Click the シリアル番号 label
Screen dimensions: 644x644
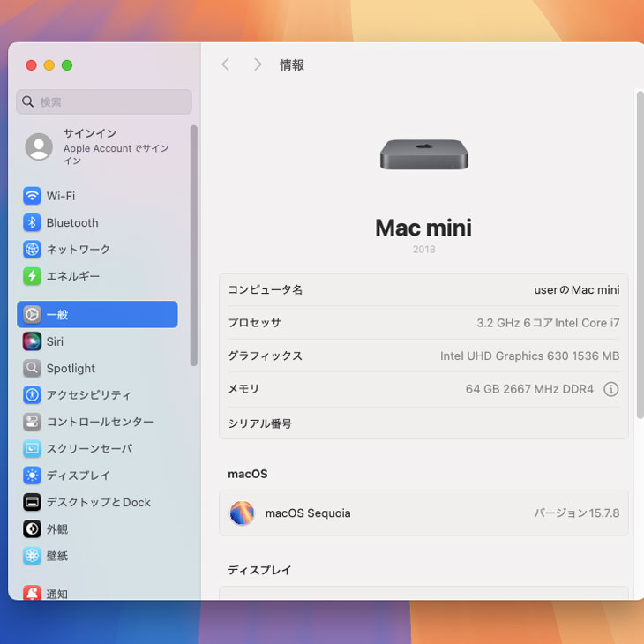click(x=260, y=423)
